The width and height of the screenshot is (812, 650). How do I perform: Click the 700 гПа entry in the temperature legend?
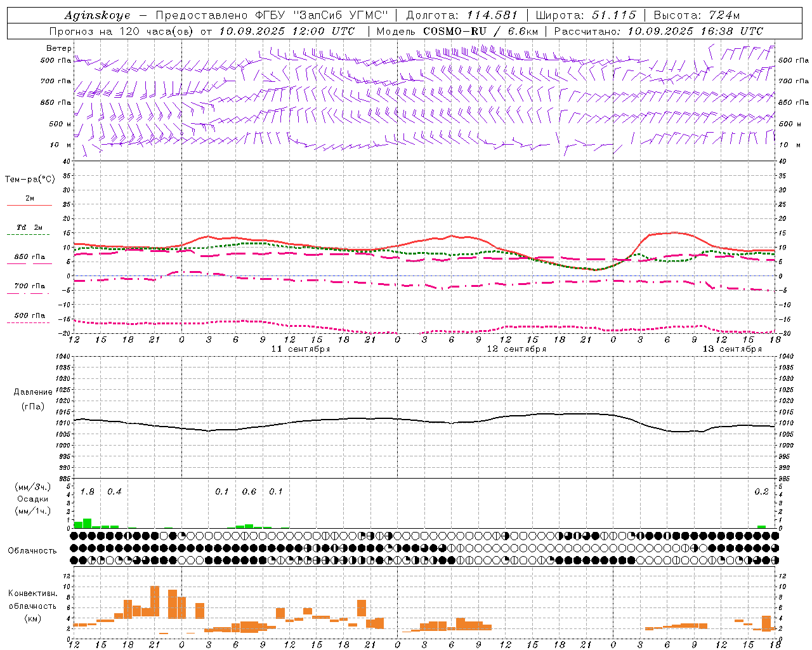29,286
